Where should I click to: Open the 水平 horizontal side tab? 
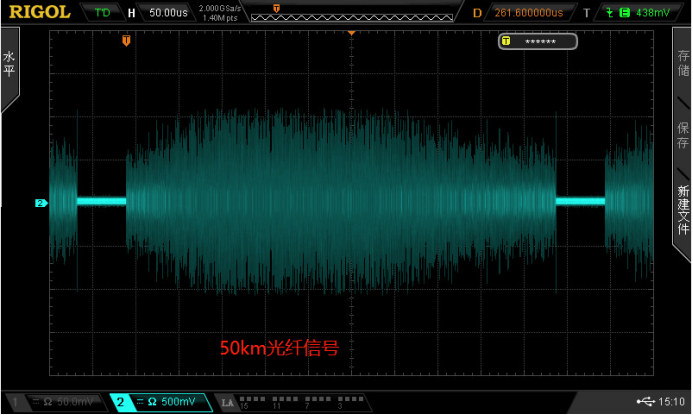point(9,65)
